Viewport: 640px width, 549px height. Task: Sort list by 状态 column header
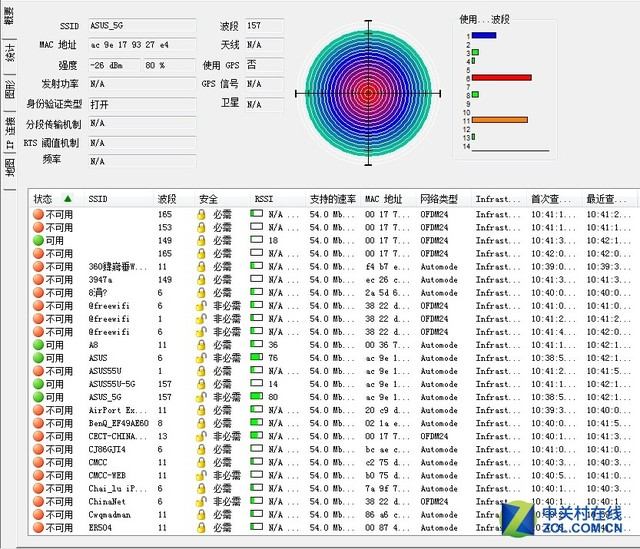point(56,199)
